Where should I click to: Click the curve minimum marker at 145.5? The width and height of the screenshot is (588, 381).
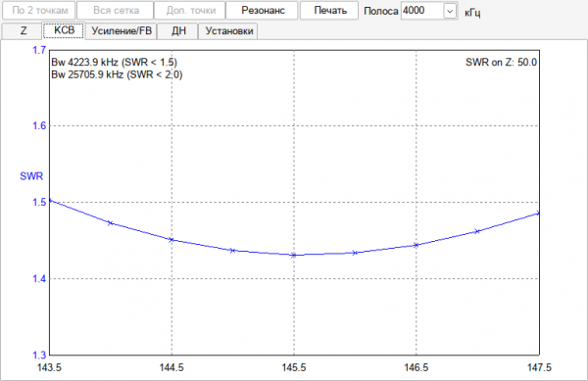(x=294, y=255)
